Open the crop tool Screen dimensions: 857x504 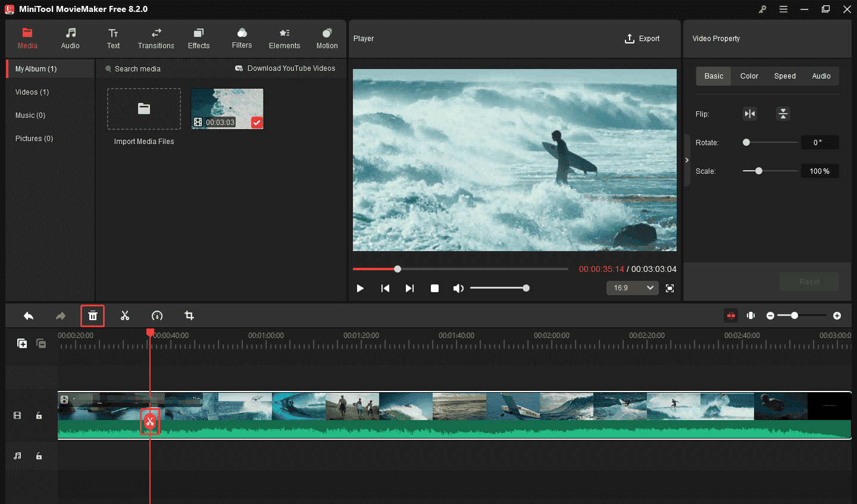tap(189, 316)
